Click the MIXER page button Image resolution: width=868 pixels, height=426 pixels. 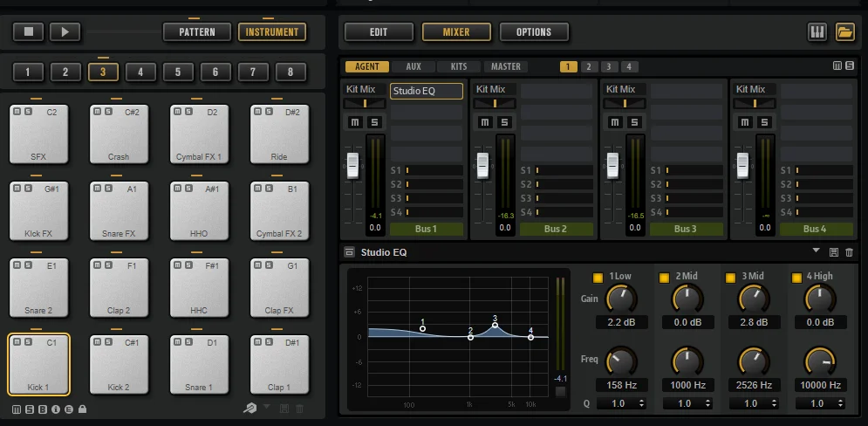(456, 32)
